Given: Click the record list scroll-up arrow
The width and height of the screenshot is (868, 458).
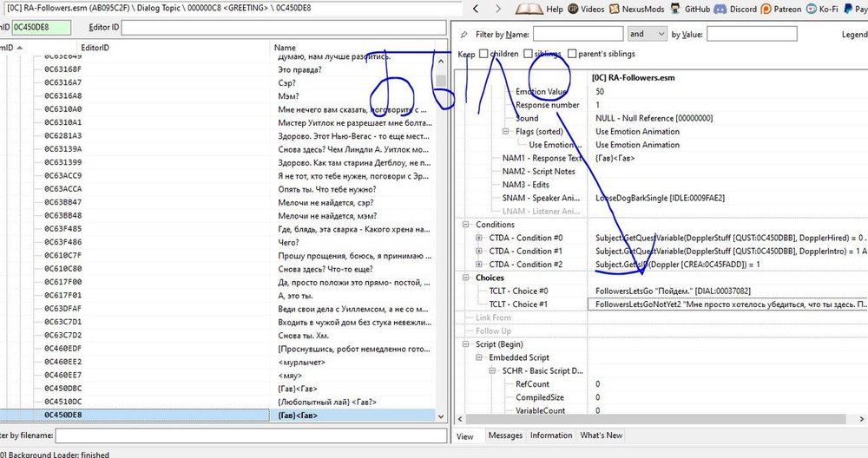Looking at the screenshot, I should (441, 61).
